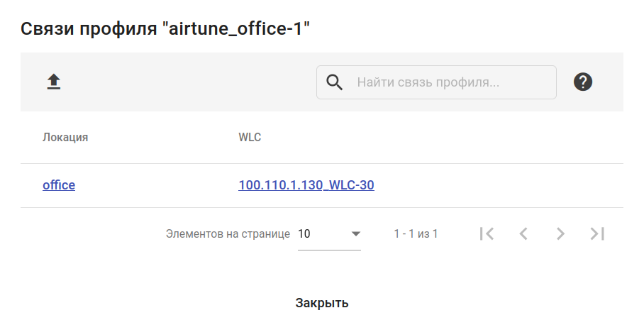Image resolution: width=644 pixels, height=325 pixels.
Task: Open help via the question mark icon
Action: click(x=583, y=82)
